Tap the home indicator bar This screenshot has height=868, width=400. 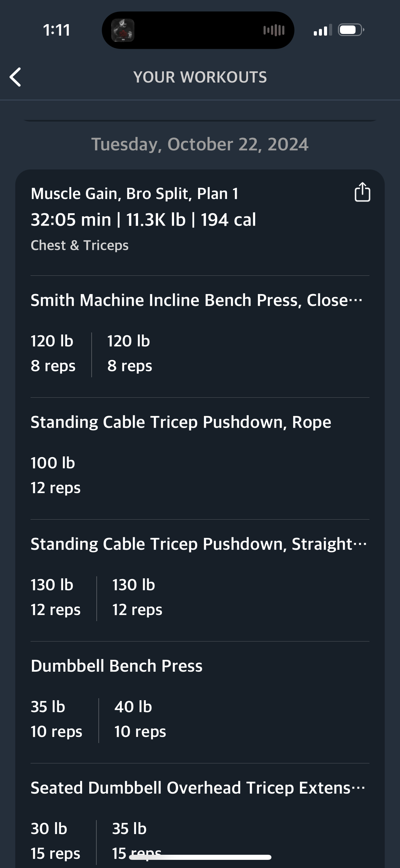[200, 857]
